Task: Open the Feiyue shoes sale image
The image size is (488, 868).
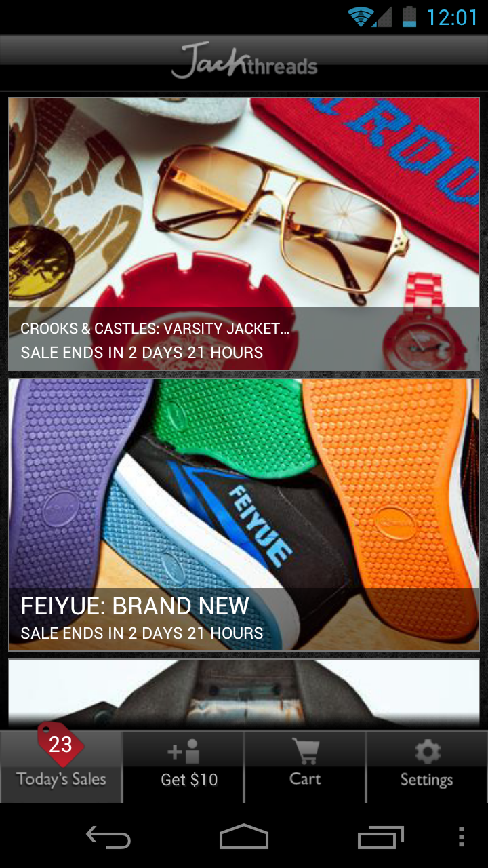Action: (244, 515)
